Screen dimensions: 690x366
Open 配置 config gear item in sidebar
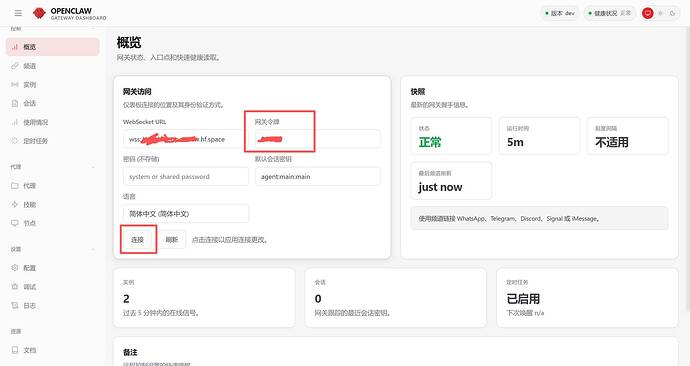click(53, 268)
